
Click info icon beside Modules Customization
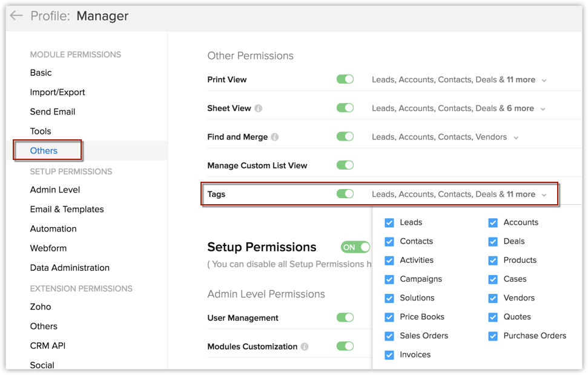point(305,347)
